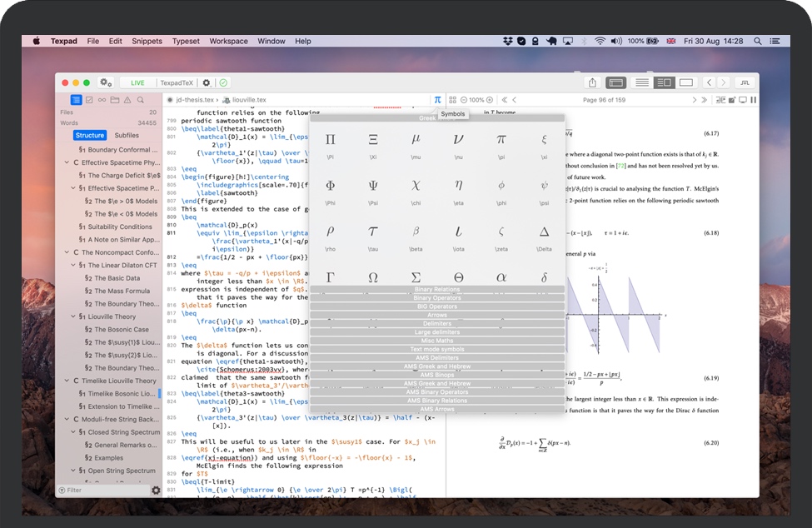Open the Typeset menu
This screenshot has height=528, width=812.
tap(186, 41)
